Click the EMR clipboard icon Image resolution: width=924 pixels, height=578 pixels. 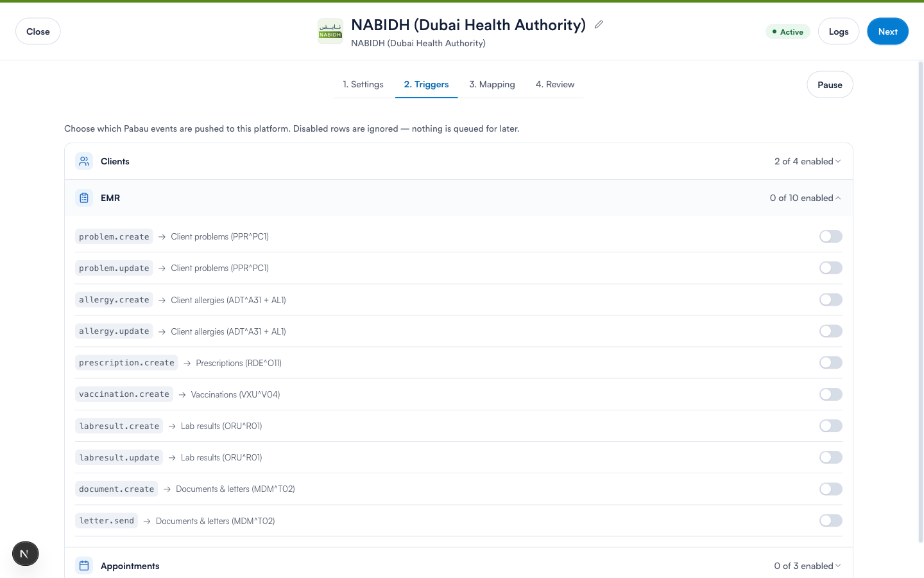84,198
